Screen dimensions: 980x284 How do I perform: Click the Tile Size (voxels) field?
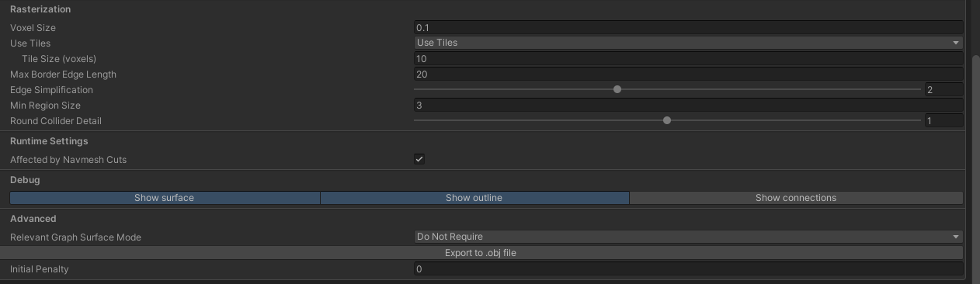688,58
